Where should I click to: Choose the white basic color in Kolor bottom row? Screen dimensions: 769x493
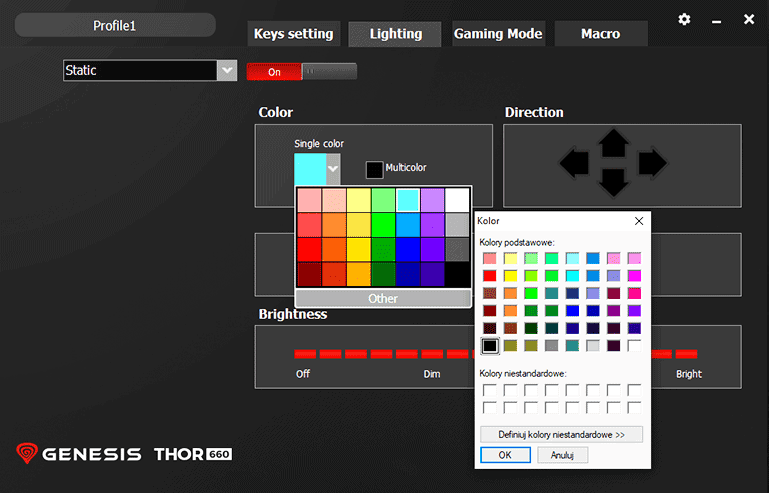[634, 345]
